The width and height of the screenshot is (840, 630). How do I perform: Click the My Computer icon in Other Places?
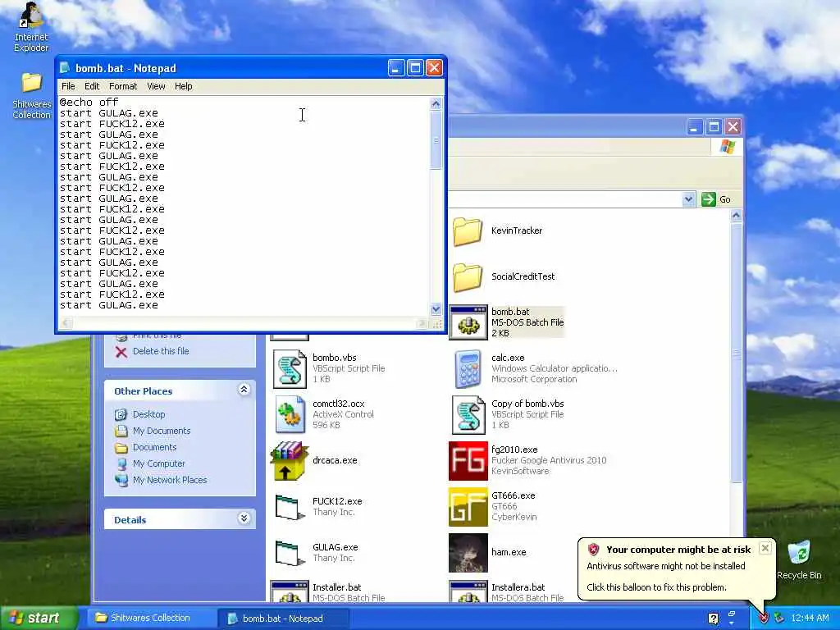click(121, 464)
